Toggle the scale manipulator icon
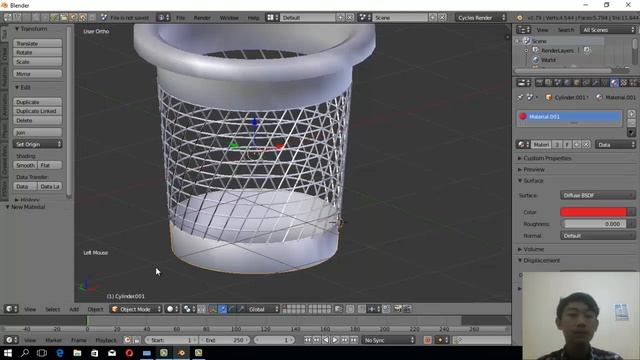This screenshot has width=640, height=360. click(x=241, y=309)
